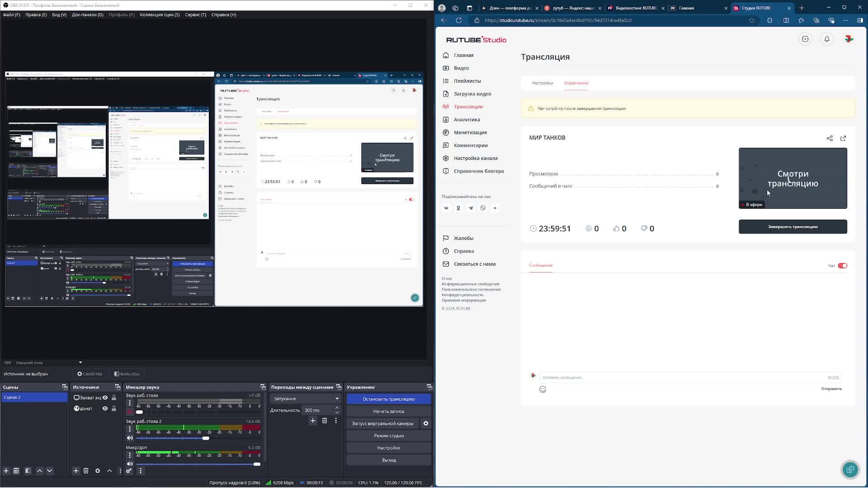Remove selected source with trash icon in Источники
The height and width of the screenshot is (488, 868).
click(x=86, y=471)
